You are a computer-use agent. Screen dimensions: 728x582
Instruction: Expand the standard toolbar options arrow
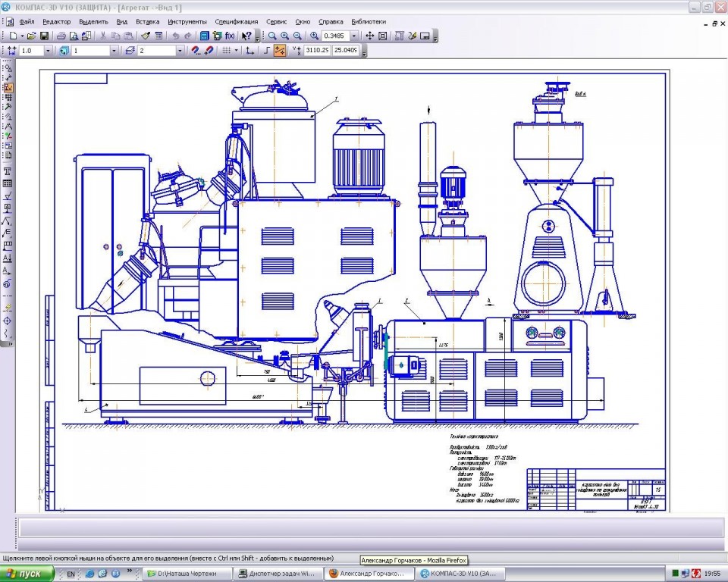(x=258, y=36)
